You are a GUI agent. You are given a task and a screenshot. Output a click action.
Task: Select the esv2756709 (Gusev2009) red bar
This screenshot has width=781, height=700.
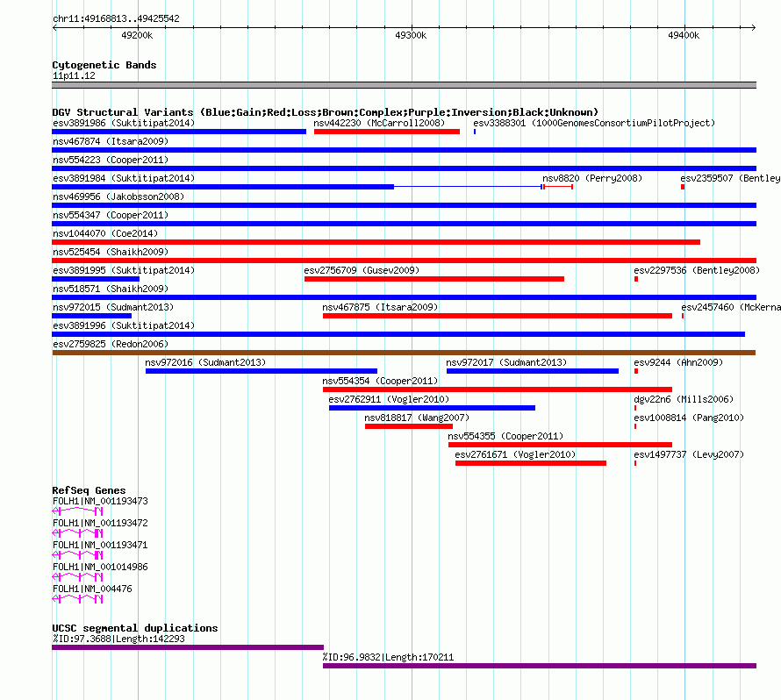pyautogui.click(x=434, y=279)
